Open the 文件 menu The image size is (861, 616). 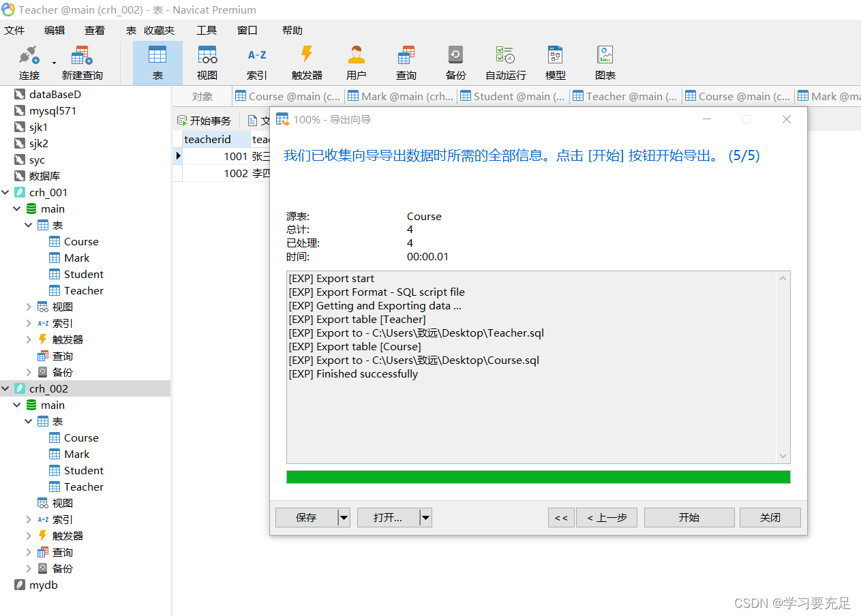14,30
